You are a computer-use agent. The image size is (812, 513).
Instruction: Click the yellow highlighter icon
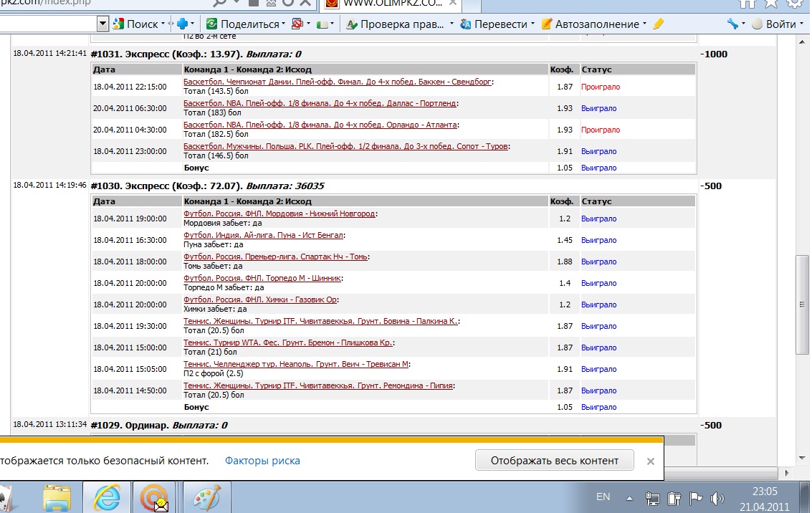click(x=658, y=24)
